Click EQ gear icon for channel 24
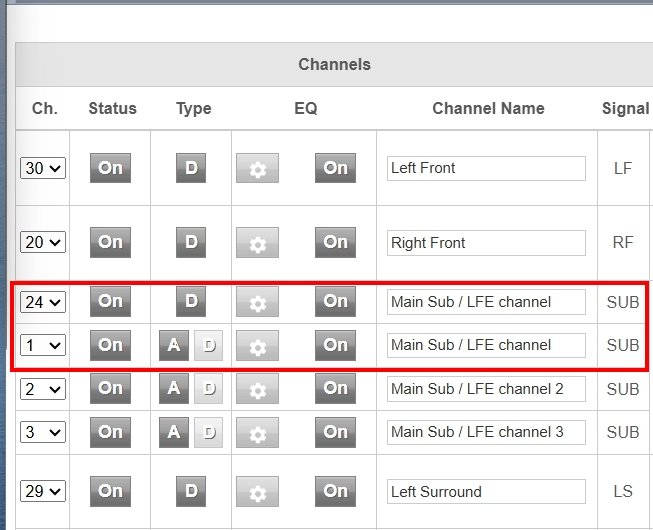This screenshot has width=653, height=530. click(257, 302)
